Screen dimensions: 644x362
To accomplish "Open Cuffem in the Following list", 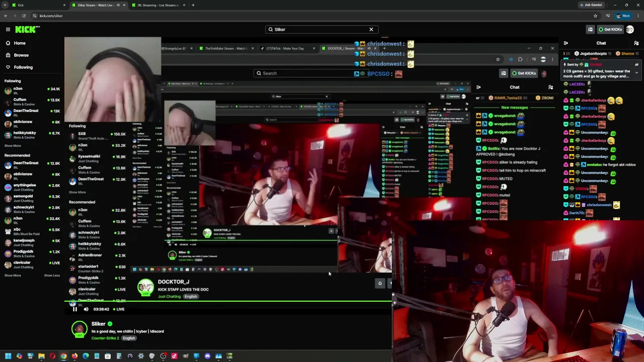I will tap(32, 102).
